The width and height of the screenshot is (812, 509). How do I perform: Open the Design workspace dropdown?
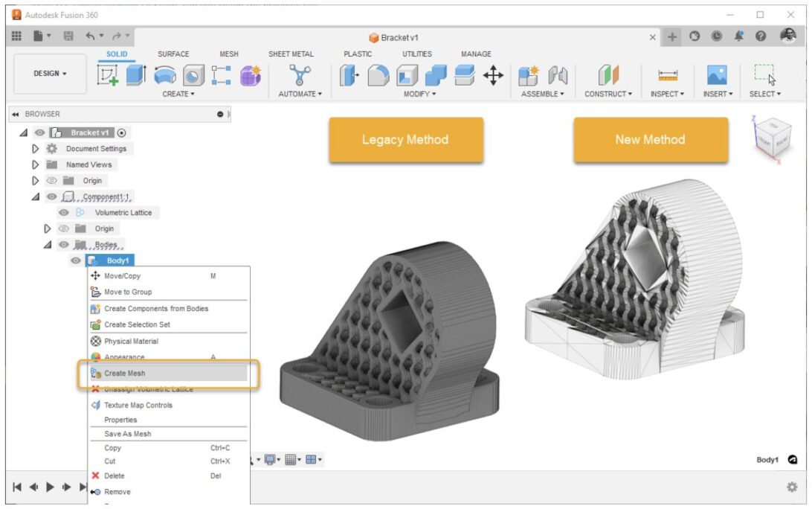click(50, 74)
